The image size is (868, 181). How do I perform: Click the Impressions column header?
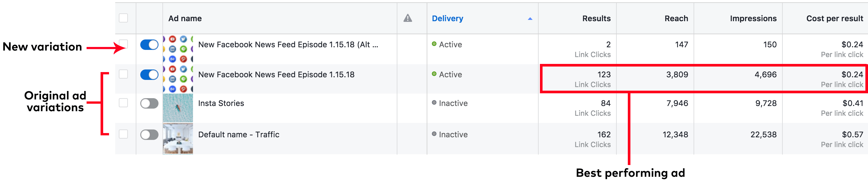(753, 19)
